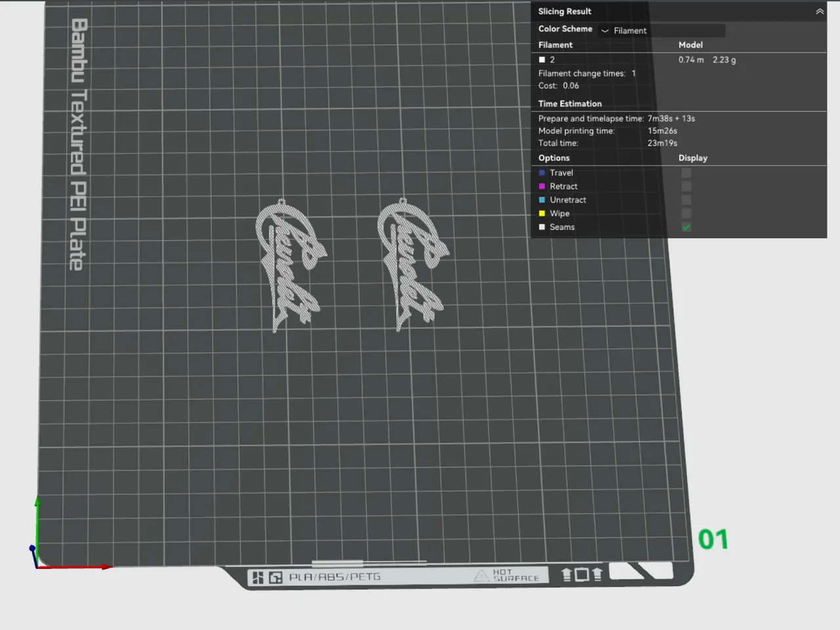The image size is (840, 630).
Task: Click the green plate number "01"
Action: pyautogui.click(x=713, y=540)
